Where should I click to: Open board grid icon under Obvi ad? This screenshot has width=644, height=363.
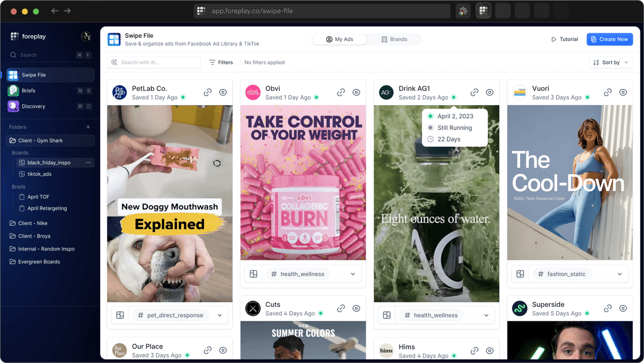pos(253,274)
